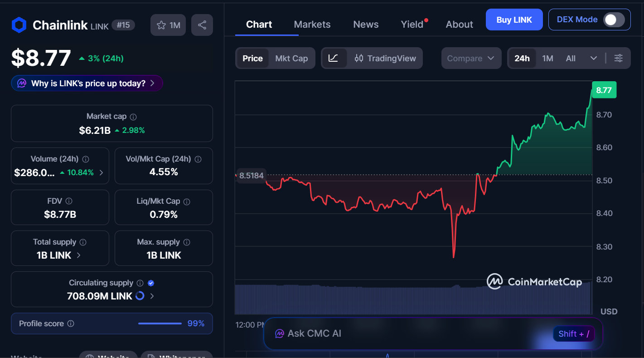The image size is (644, 358).
Task: Select the 24h timeframe toggle
Action: [x=522, y=58]
